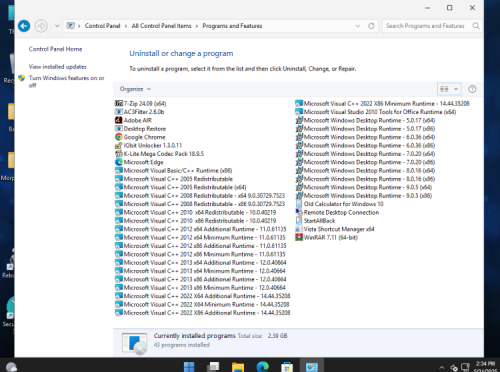Expand the address bar history dropdown
This screenshot has height=372, width=500.
tap(358, 26)
